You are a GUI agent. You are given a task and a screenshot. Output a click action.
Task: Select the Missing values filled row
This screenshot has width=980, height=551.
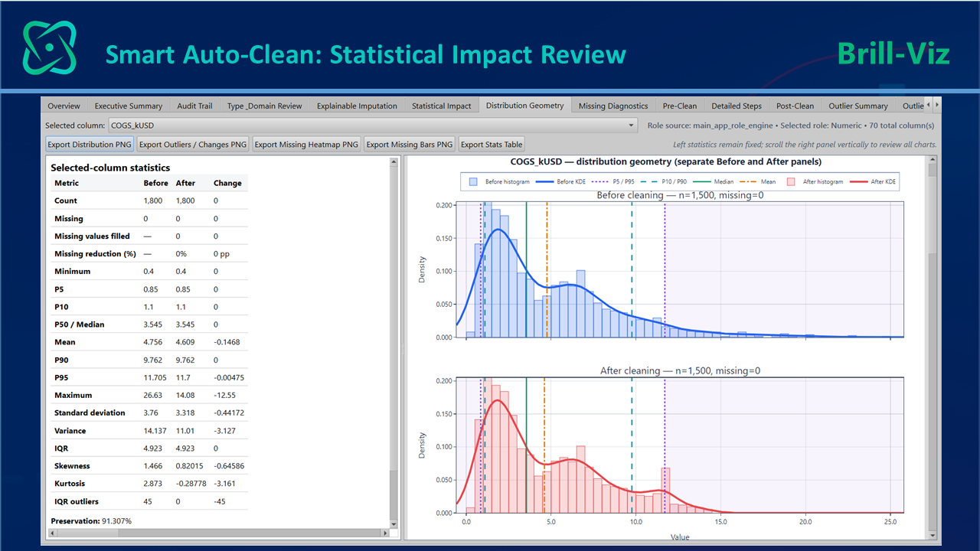pos(149,236)
